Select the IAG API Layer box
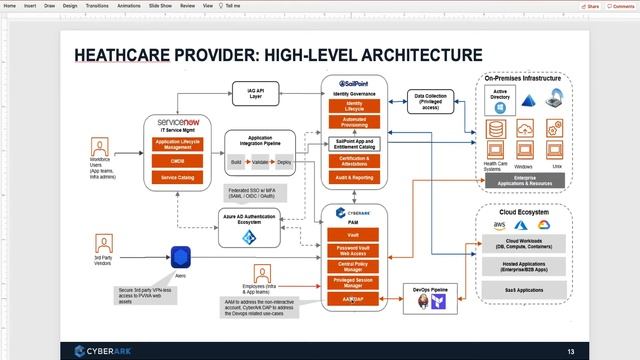 [256, 93]
